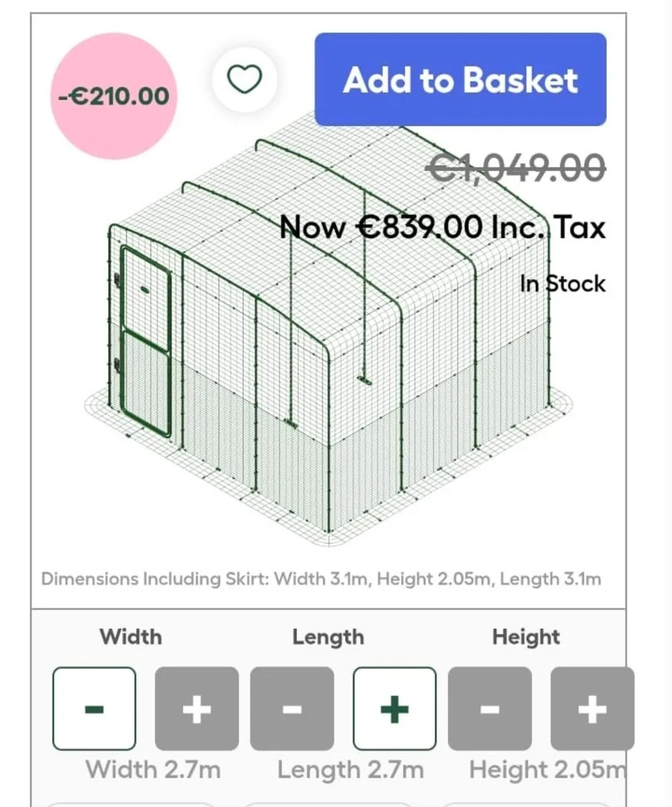Screen dimensions: 672x807
Task: Click the Dimensions Including Skirt text
Action: pos(321,578)
